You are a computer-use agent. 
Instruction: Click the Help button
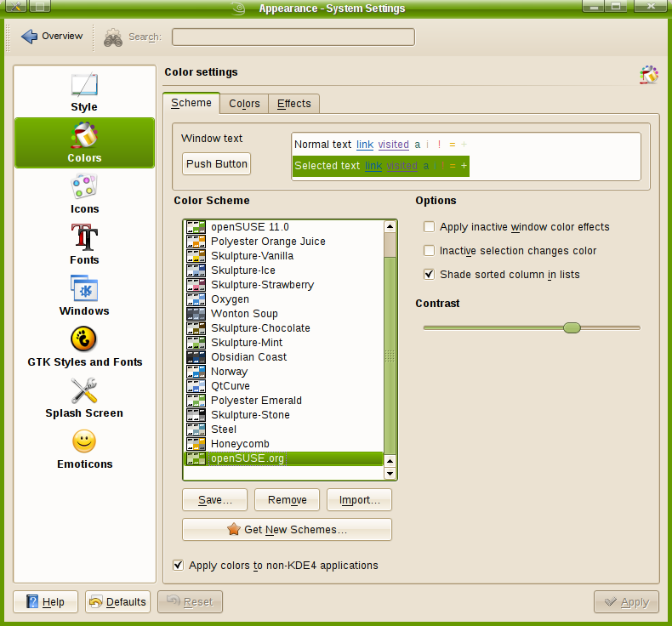45,601
